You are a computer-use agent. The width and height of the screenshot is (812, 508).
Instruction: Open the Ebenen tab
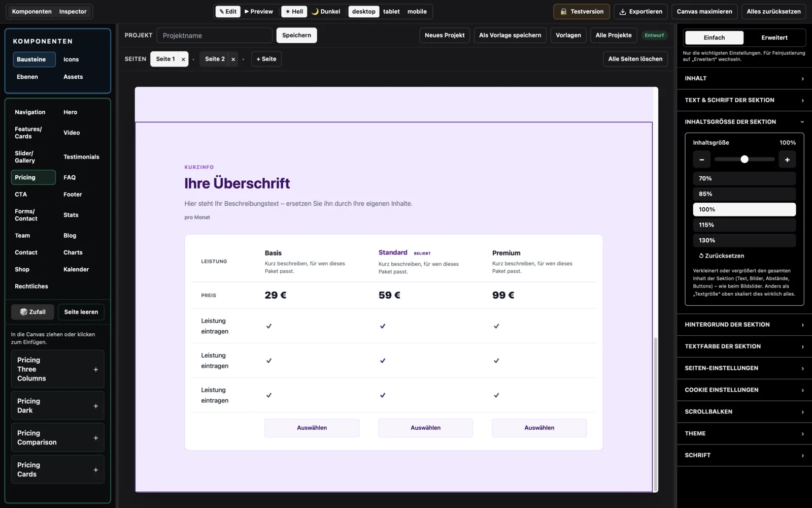click(x=27, y=77)
